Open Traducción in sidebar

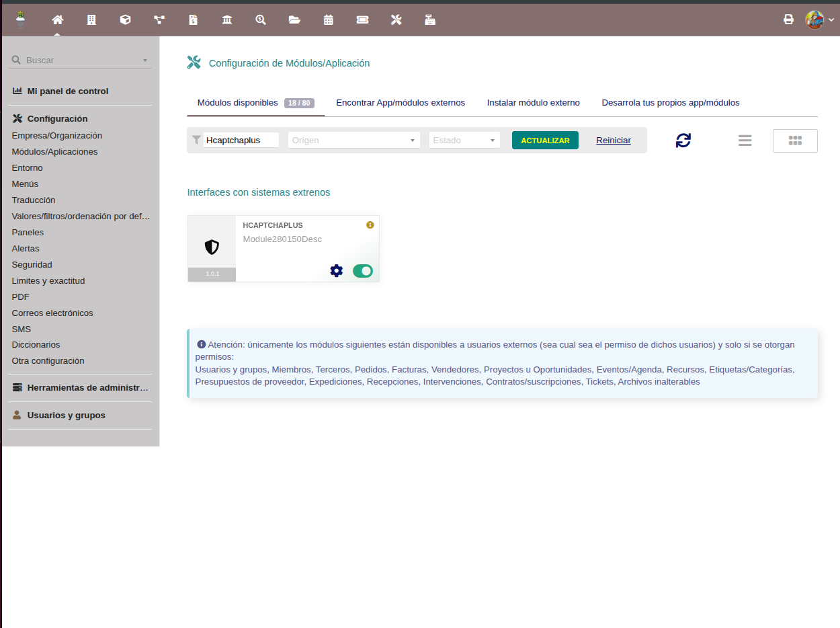coord(34,200)
